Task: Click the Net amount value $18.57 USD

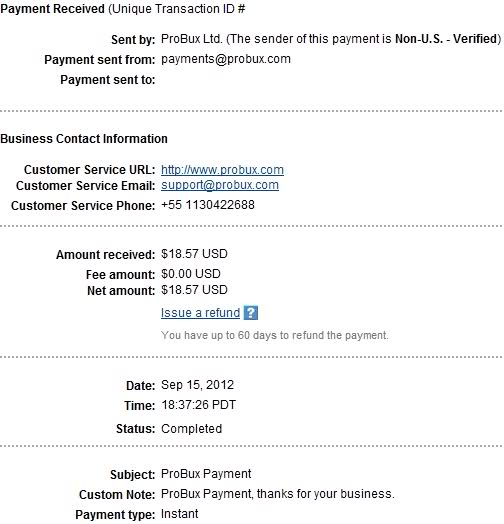Action: pyautogui.click(x=194, y=290)
